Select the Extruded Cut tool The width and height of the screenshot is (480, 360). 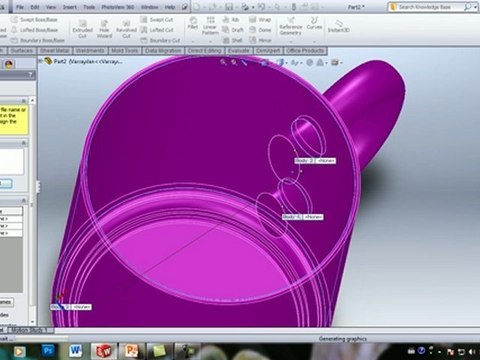[82, 29]
